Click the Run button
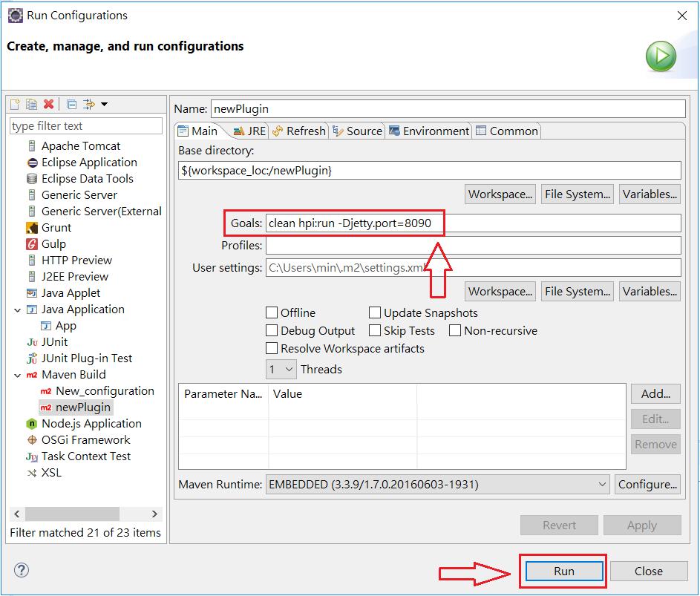This screenshot has width=700, height=596. [564, 571]
